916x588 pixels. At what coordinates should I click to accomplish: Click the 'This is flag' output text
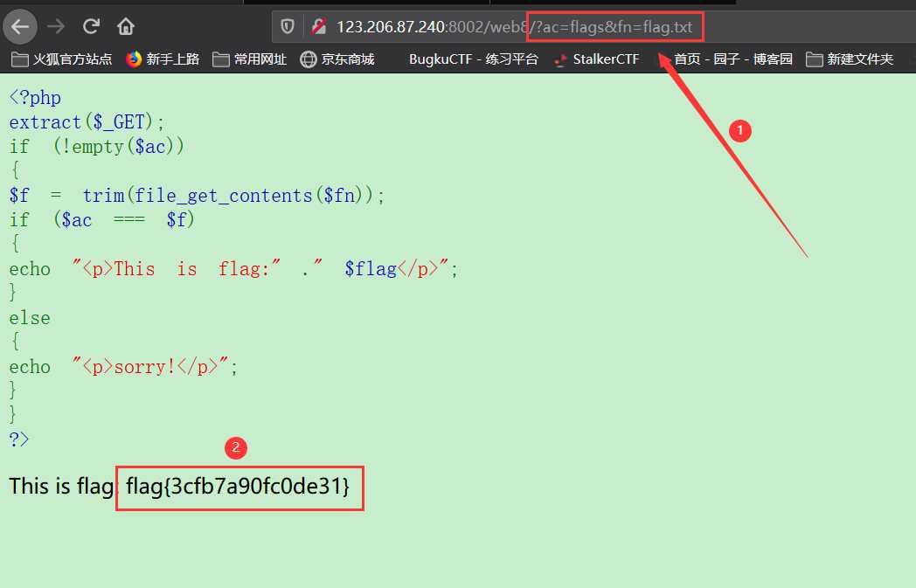[x=61, y=486]
